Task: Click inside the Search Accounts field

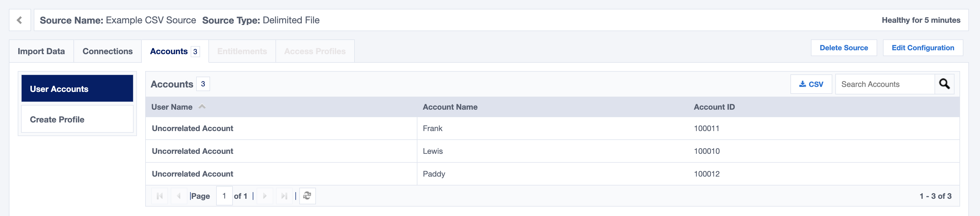Action: (x=883, y=84)
